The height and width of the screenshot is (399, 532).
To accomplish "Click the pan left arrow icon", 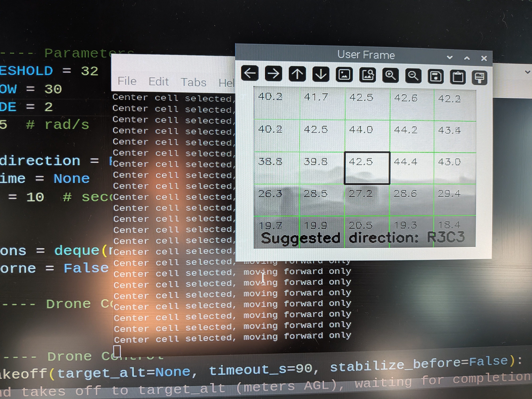I will click(250, 73).
